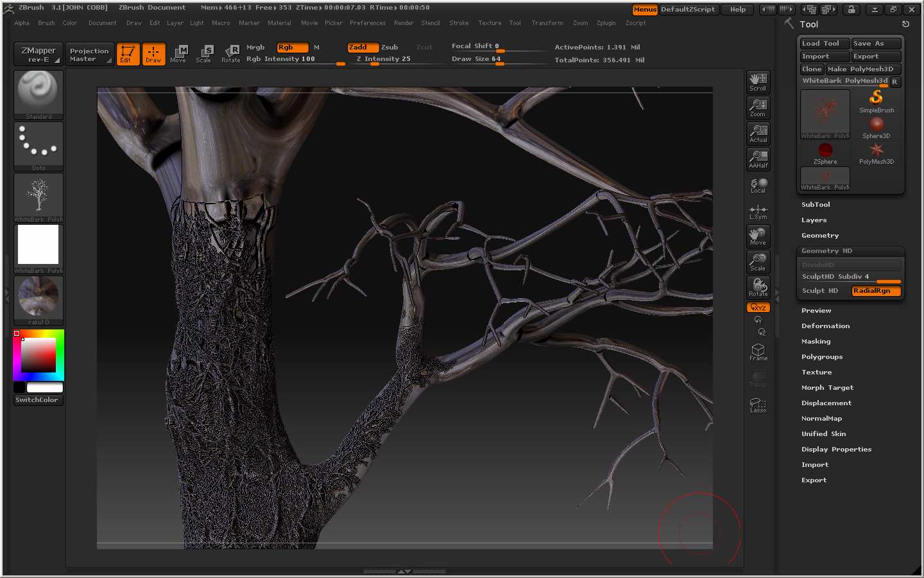
Task: Select the Sphere3D tool
Action: 877,127
